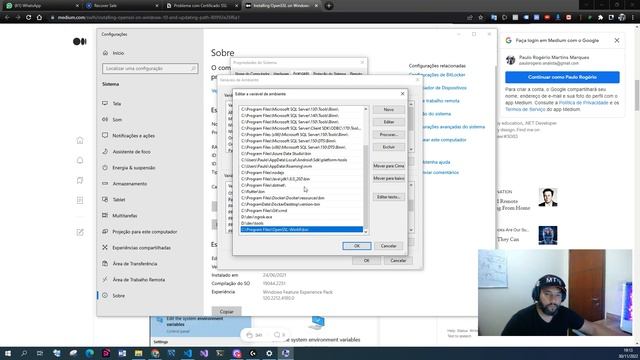Cancel the path edit dialog
This screenshot has width=640, height=360.
pyautogui.click(x=388, y=246)
